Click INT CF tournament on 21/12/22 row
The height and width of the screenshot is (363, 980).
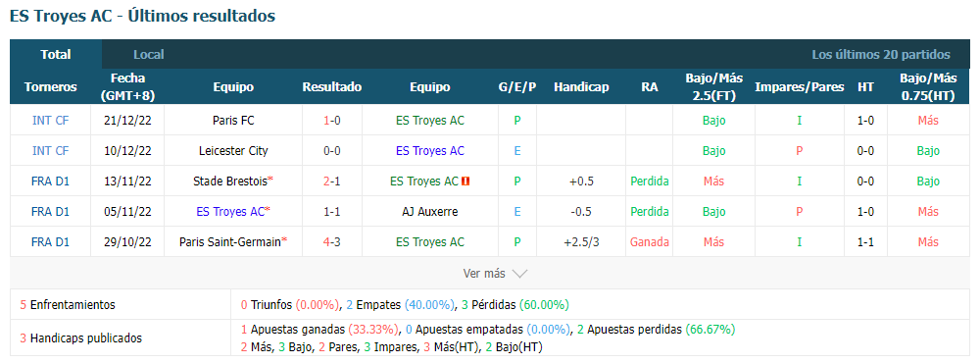pyautogui.click(x=50, y=120)
